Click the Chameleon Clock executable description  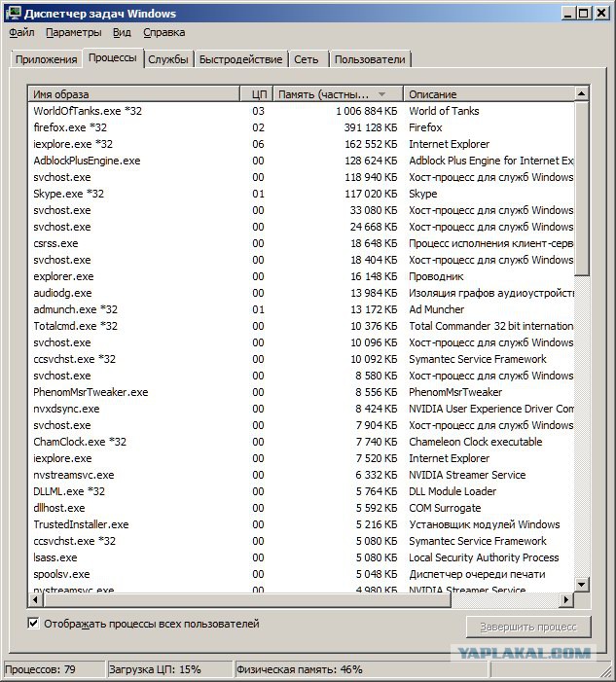click(476, 442)
